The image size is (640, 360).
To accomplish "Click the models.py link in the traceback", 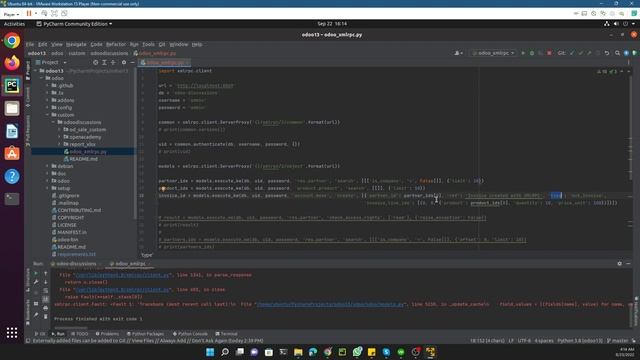I will click(330, 304).
